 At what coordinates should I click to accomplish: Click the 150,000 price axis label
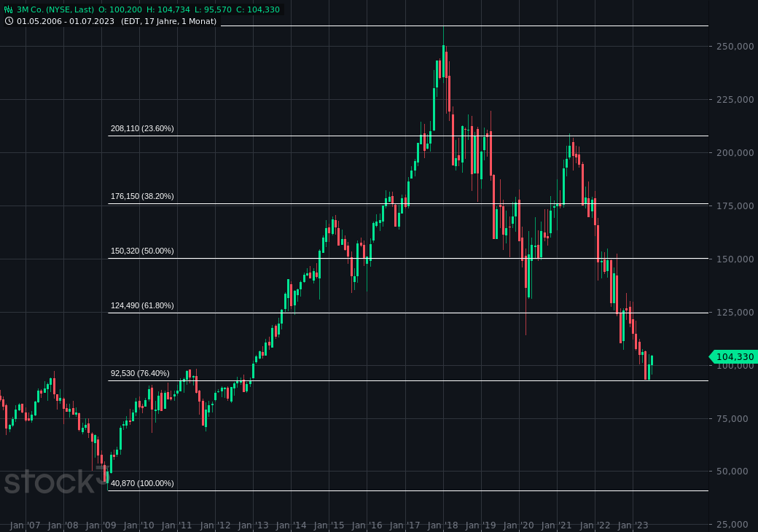(x=735, y=259)
